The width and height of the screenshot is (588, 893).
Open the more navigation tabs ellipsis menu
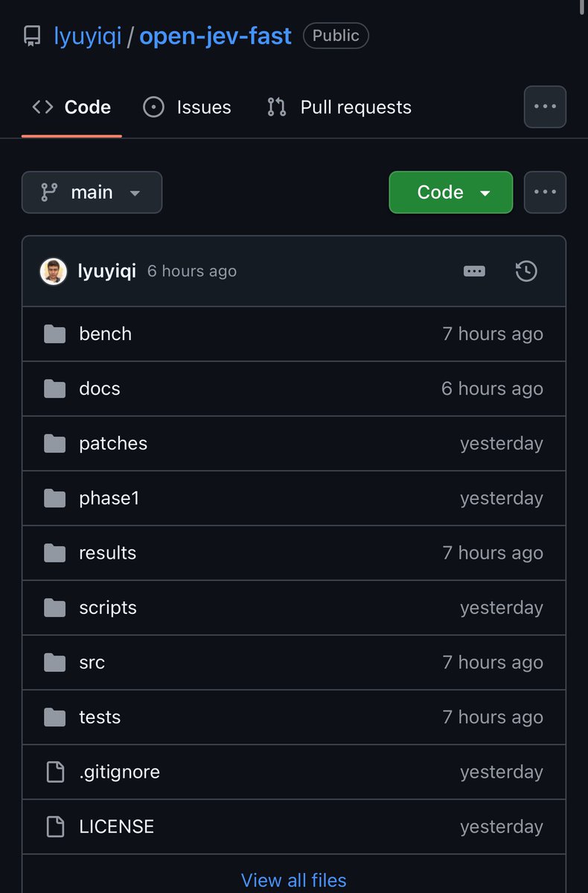(x=545, y=107)
